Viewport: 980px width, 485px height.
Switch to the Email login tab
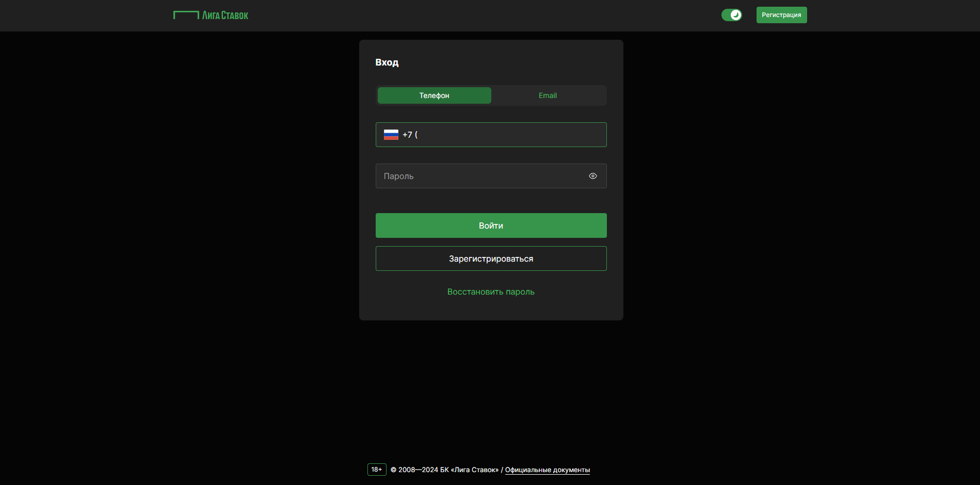click(x=548, y=95)
